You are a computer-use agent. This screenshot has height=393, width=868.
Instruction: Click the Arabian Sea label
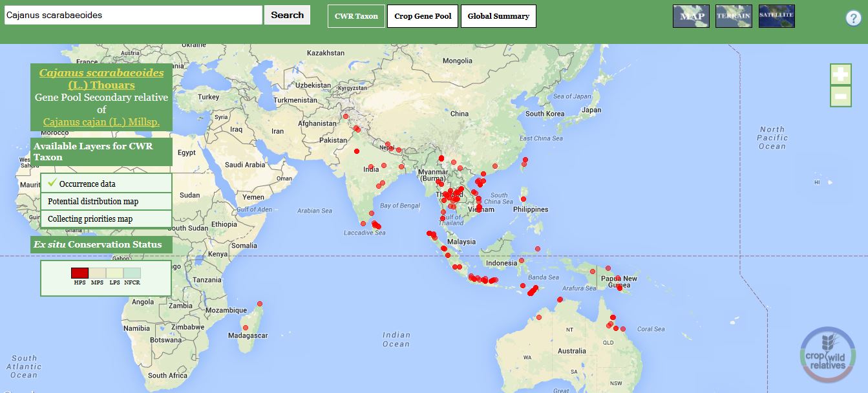tap(315, 211)
